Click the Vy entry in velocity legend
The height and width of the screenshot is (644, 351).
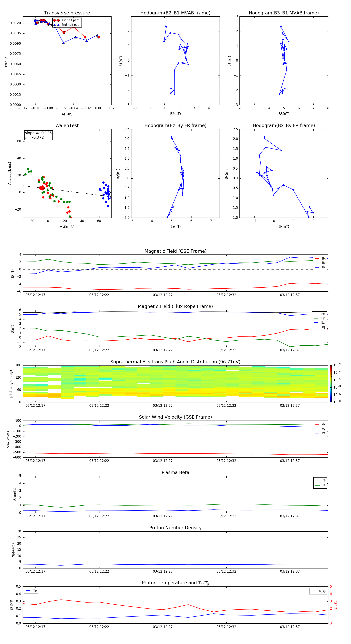(320, 429)
